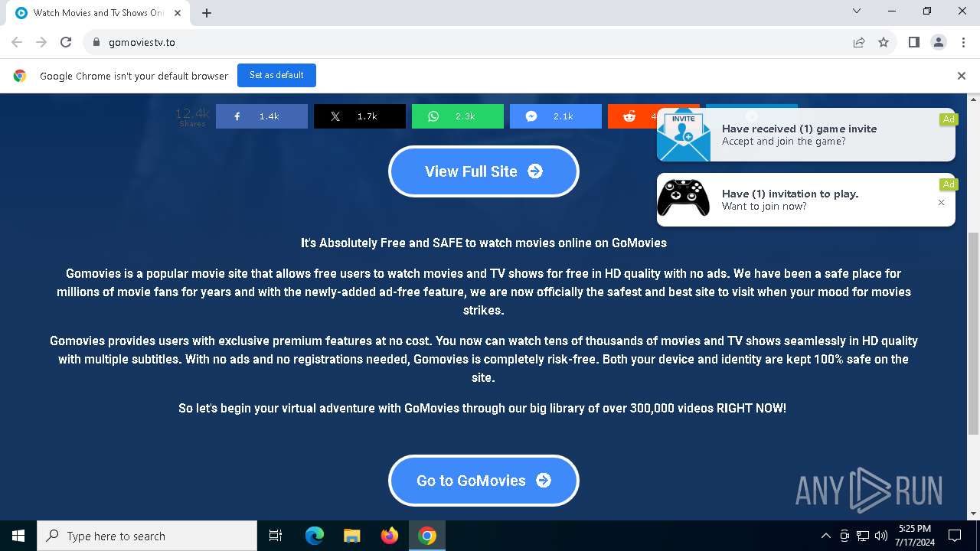Click the taskbar search box
This screenshot has height=551, width=980.
(x=147, y=536)
